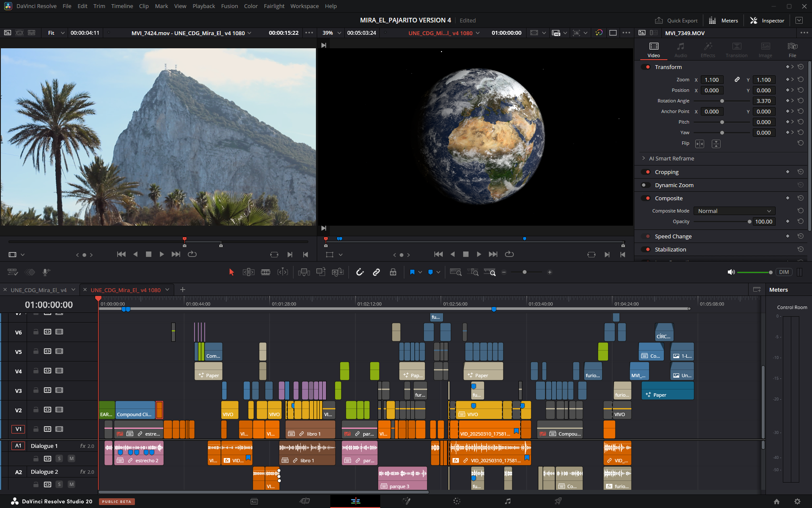Flip the clip horizontally
Viewport: 812px width, 508px height.
click(x=700, y=144)
